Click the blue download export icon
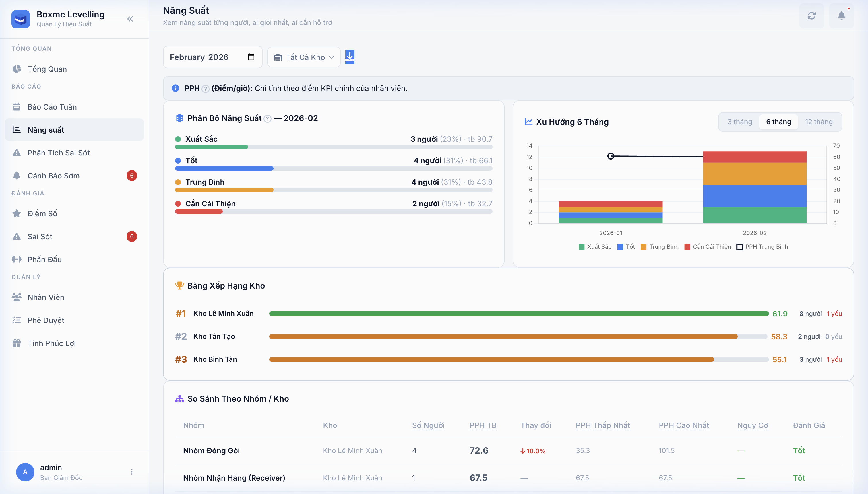The width and height of the screenshot is (868, 494). click(350, 57)
